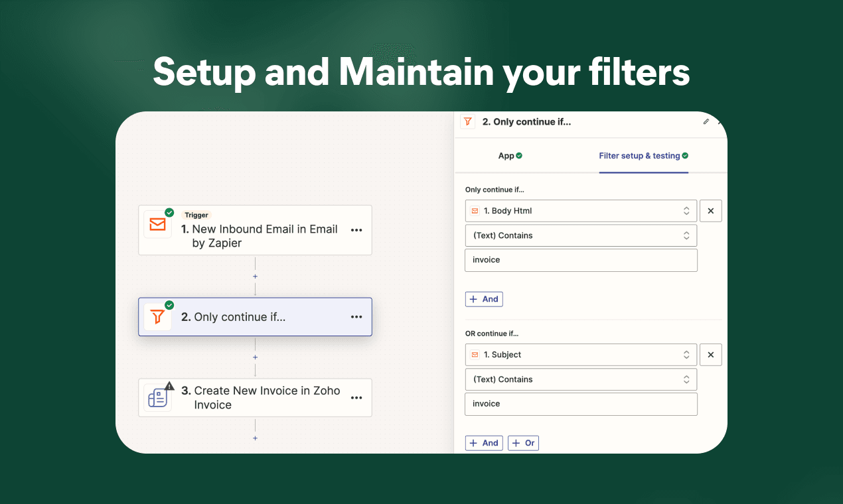Click the invoice value field under Subject
Screen dimensions: 843x504
tap(581, 404)
